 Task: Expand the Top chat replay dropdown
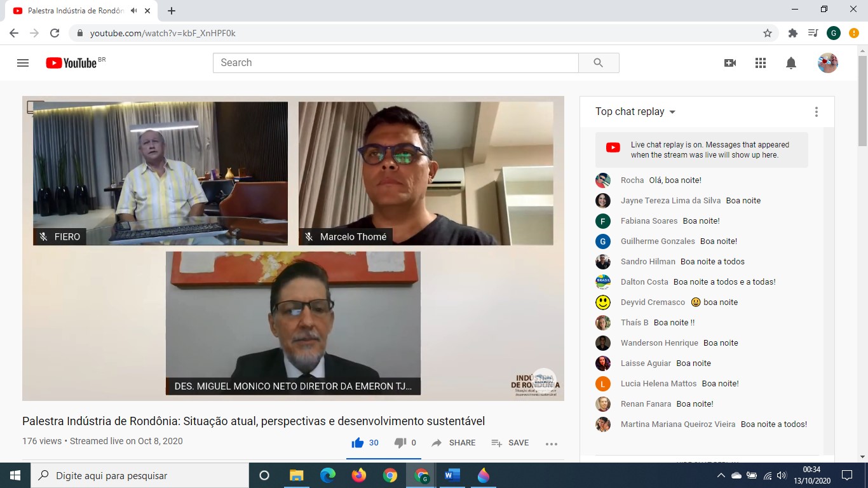pos(635,112)
